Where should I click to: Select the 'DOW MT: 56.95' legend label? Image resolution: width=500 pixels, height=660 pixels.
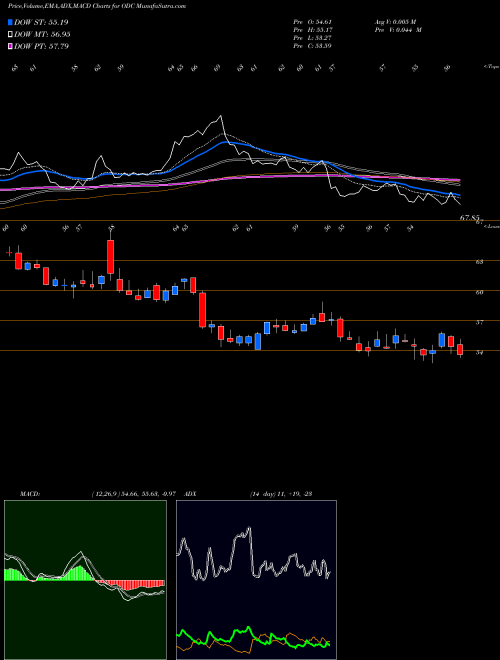(x=42, y=35)
